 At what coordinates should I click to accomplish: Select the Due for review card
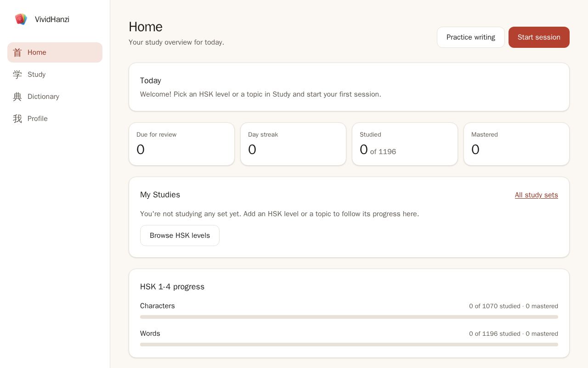[x=181, y=144]
